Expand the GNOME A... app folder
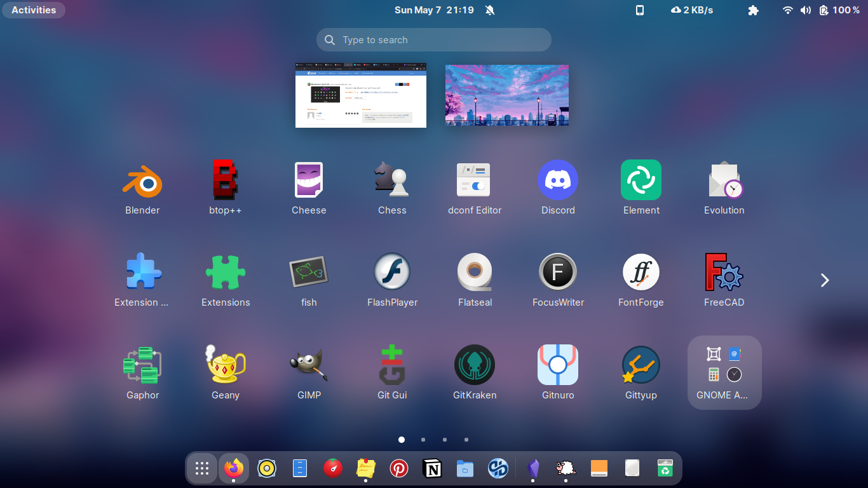 (x=724, y=373)
